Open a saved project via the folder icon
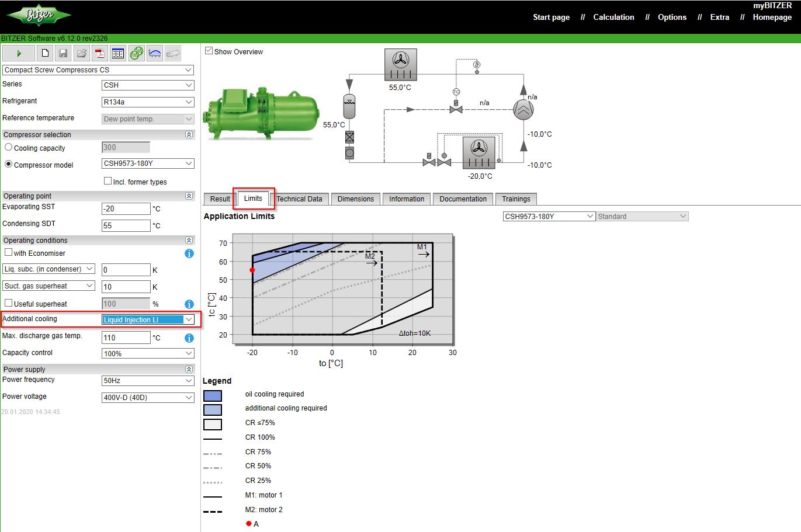The width and height of the screenshot is (801, 532). (81, 53)
